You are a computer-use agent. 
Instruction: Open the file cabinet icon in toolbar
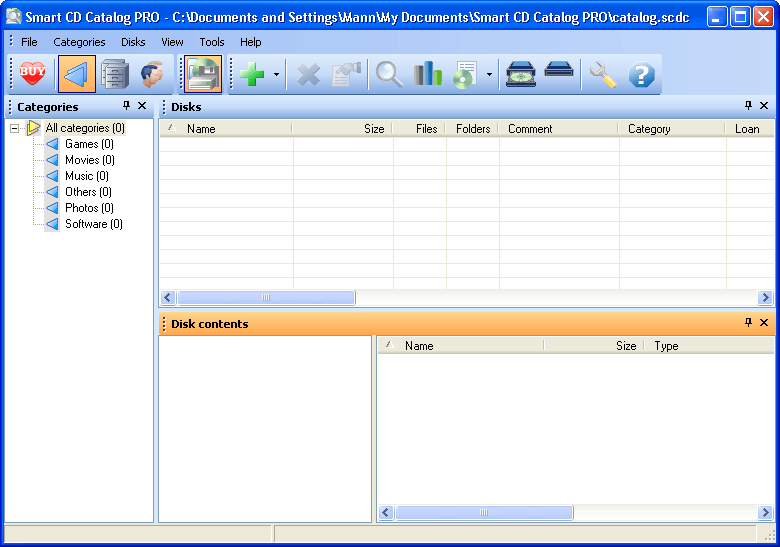tap(115, 74)
